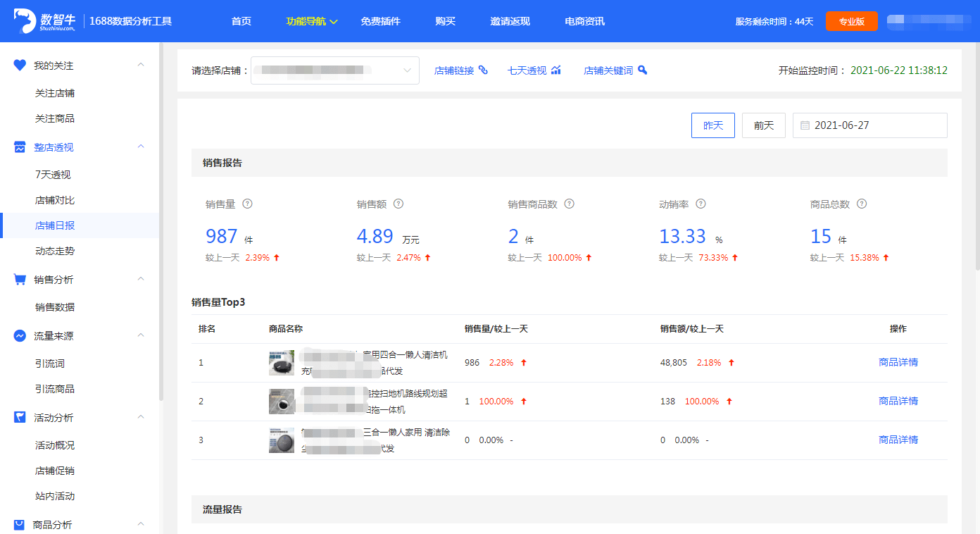Open 7天透视 in sidebar

click(53, 175)
